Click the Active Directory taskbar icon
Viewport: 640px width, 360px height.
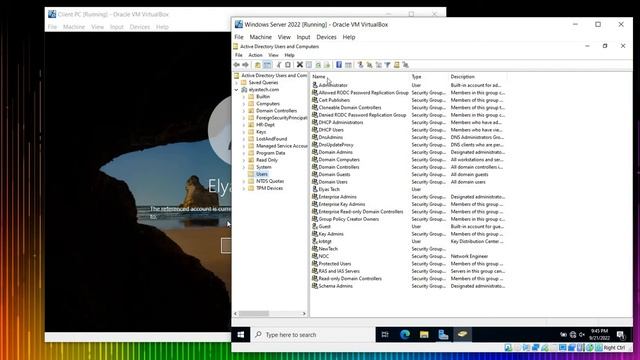click(462, 335)
